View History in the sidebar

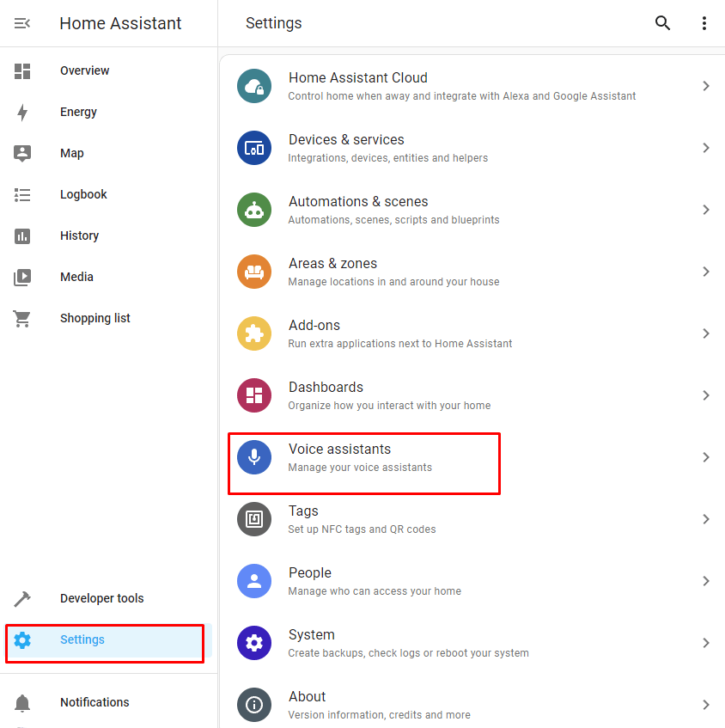tap(79, 236)
